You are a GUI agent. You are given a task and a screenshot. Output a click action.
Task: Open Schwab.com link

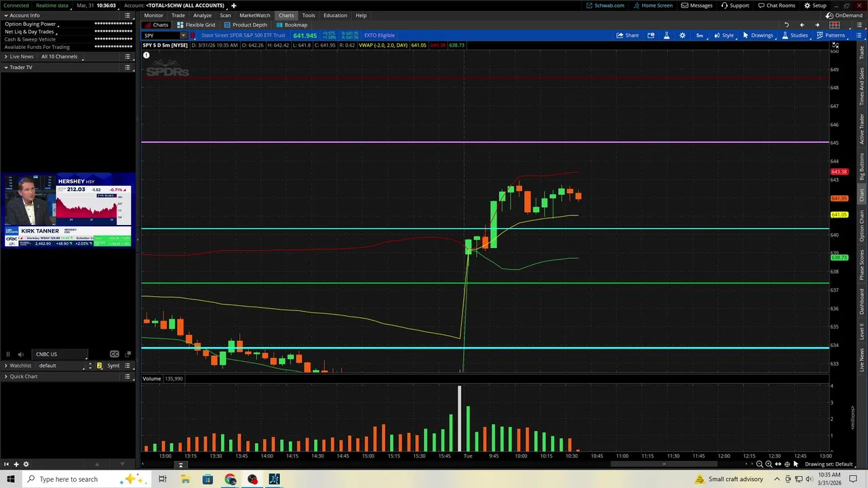coord(605,5)
